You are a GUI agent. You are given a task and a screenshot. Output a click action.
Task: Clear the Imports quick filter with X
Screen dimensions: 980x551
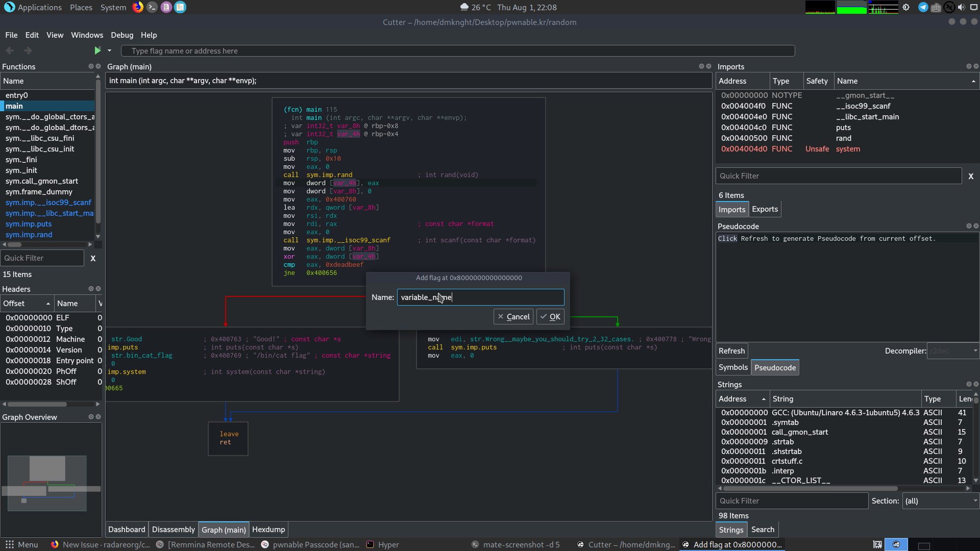point(971,176)
